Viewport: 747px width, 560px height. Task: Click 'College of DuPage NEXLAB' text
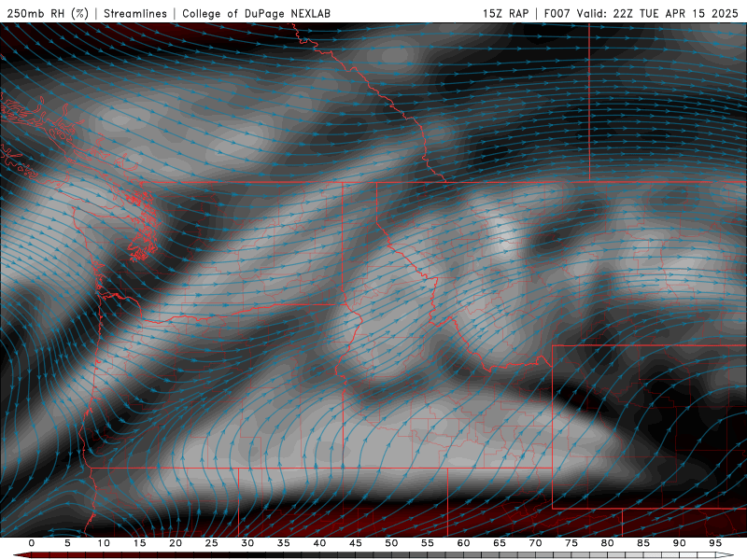pos(256,13)
